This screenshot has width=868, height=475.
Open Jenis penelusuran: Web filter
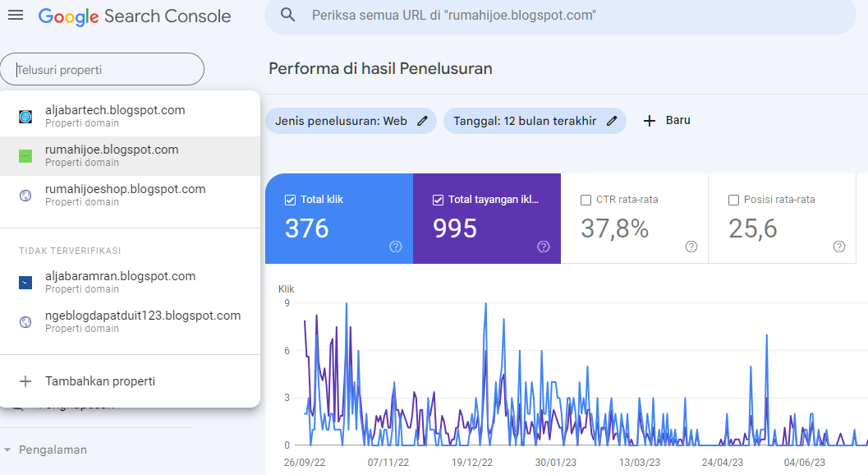pyautogui.click(x=351, y=121)
